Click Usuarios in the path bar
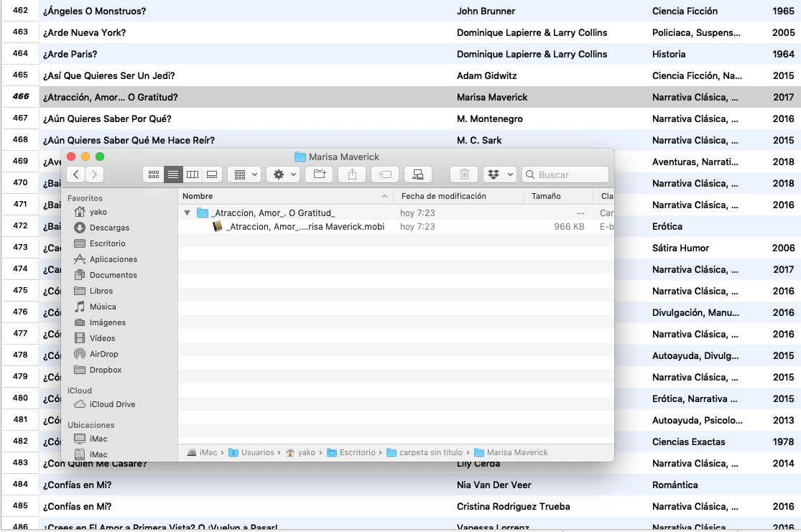 251,453
